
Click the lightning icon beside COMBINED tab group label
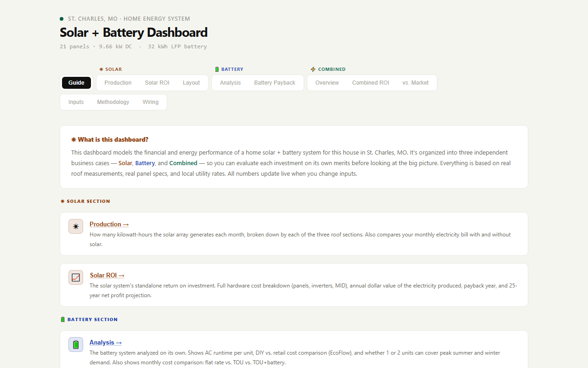point(313,69)
